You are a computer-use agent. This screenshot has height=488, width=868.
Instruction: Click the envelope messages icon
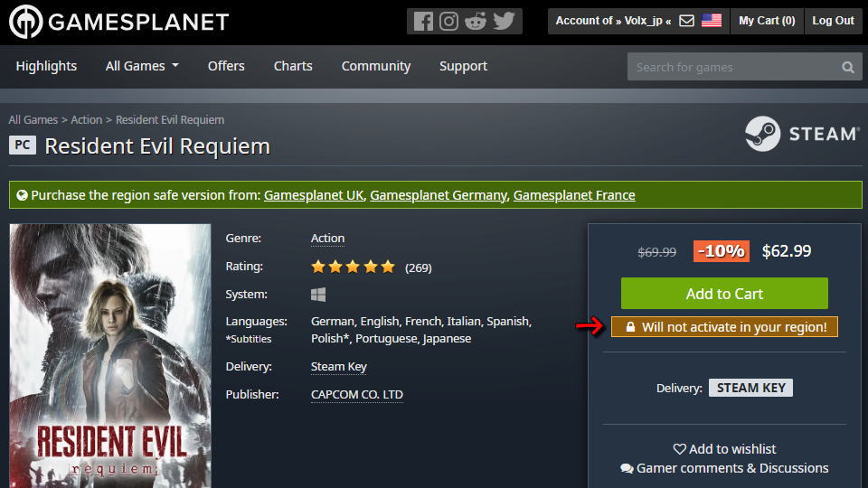(x=686, y=21)
